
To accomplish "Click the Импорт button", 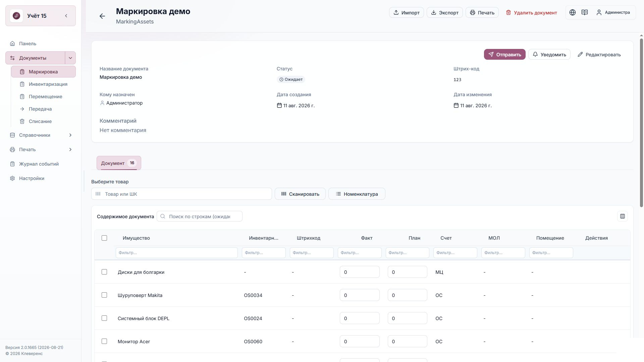I will pyautogui.click(x=406, y=12).
